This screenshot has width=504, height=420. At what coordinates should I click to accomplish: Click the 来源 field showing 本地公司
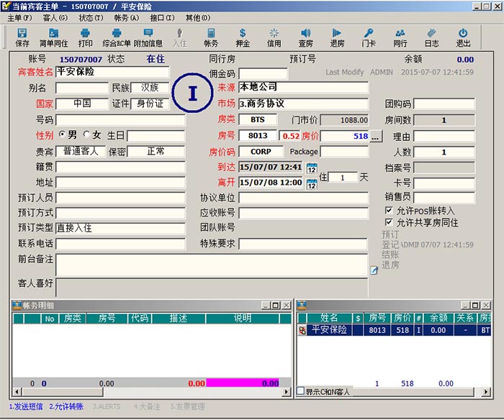pos(303,87)
